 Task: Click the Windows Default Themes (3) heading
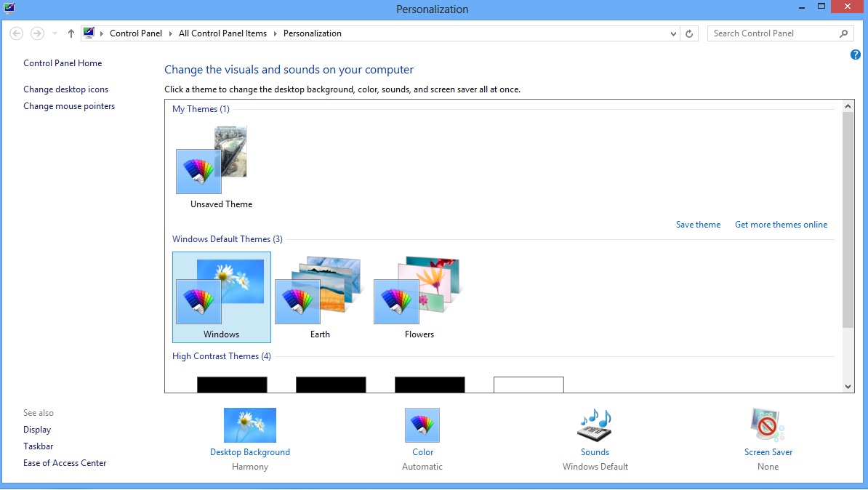tap(227, 239)
